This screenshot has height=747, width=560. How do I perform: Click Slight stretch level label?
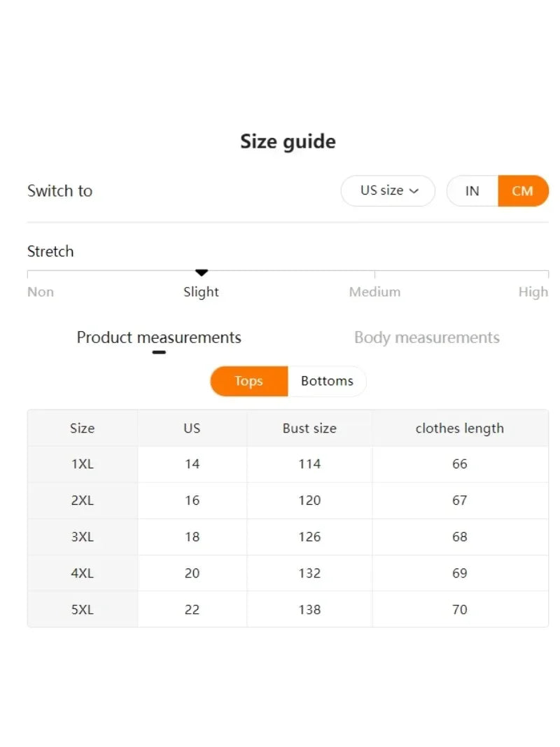[x=201, y=292]
